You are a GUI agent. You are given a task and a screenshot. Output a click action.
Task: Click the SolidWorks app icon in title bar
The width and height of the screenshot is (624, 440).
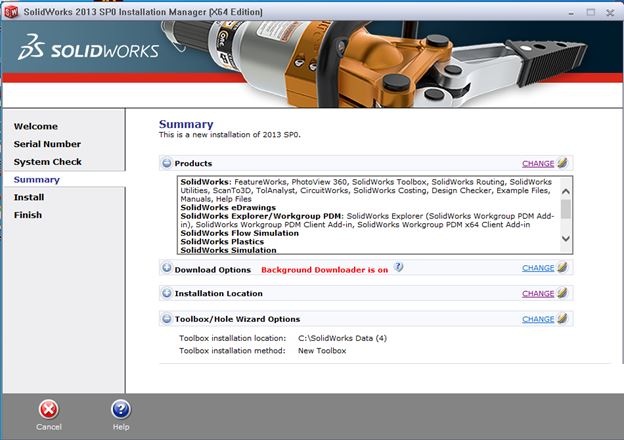11,12
